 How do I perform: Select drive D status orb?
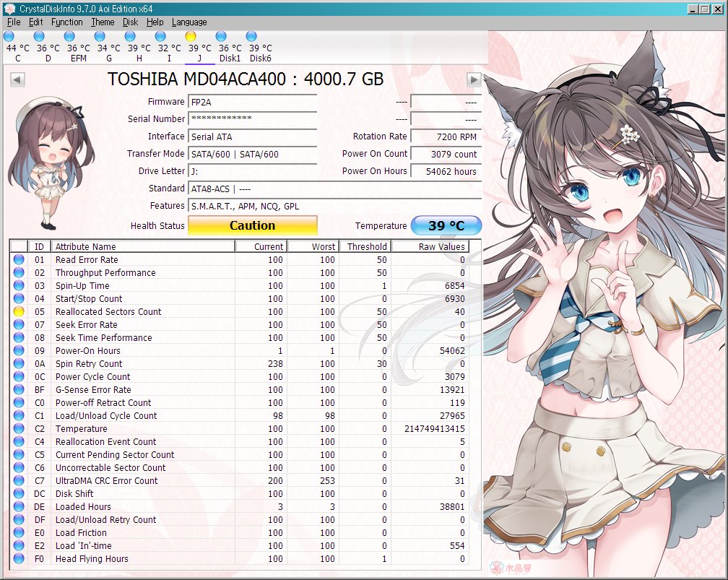click(x=39, y=36)
